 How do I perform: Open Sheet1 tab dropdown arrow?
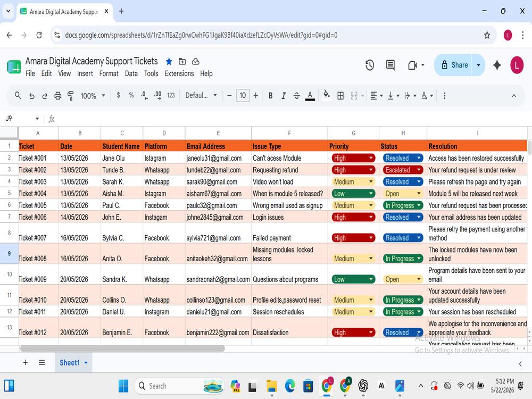point(86,363)
